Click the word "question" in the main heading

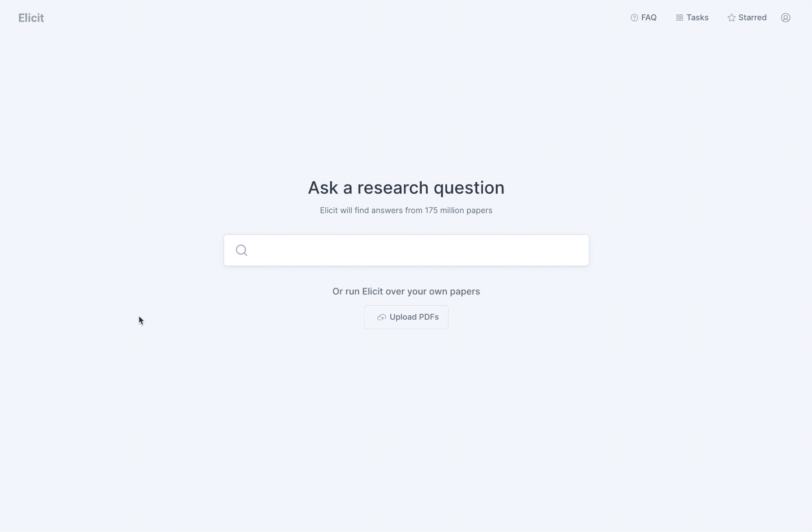point(469,188)
